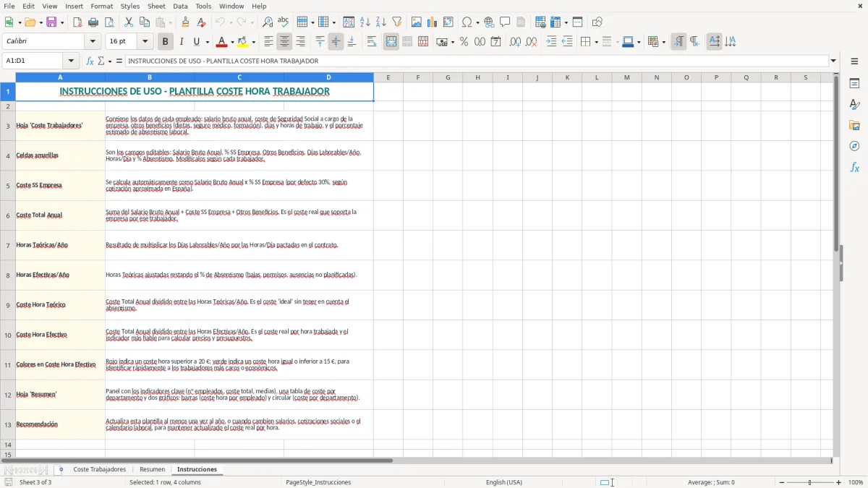Open Find & Replace
Image resolution: width=868 pixels, height=488 pixels.
268,22
